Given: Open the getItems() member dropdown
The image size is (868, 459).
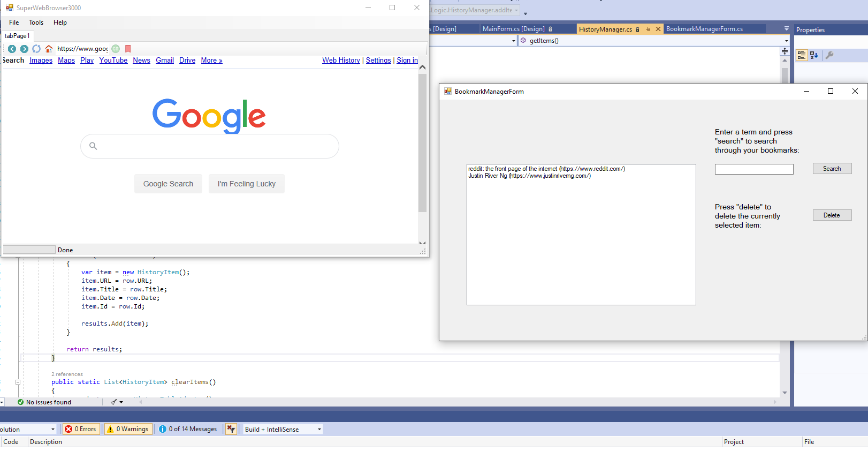Looking at the screenshot, I should (786, 41).
